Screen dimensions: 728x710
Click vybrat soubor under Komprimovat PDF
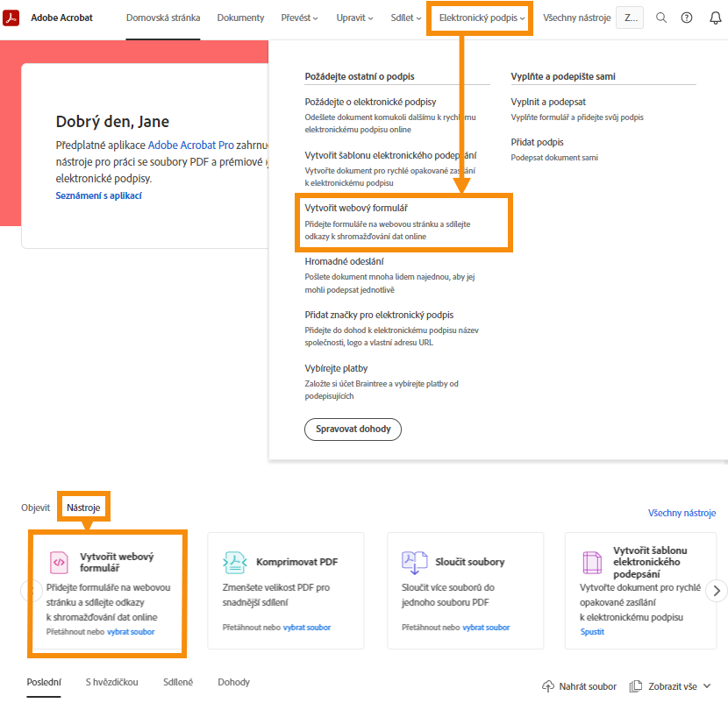point(307,628)
